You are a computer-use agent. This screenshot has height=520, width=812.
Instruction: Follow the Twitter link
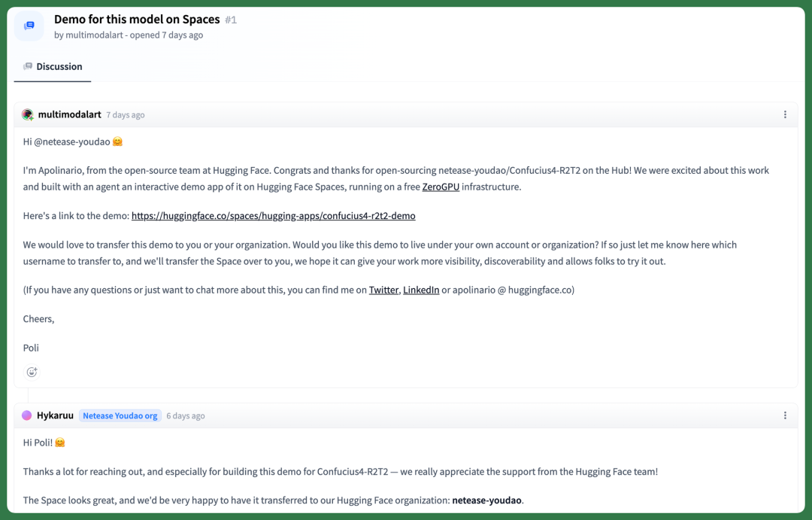click(x=383, y=290)
